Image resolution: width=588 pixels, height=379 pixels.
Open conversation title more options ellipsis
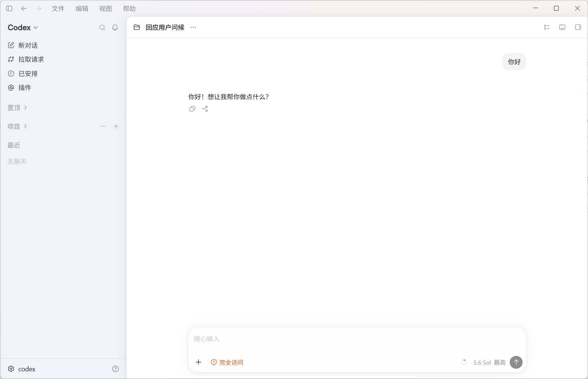coord(193,27)
